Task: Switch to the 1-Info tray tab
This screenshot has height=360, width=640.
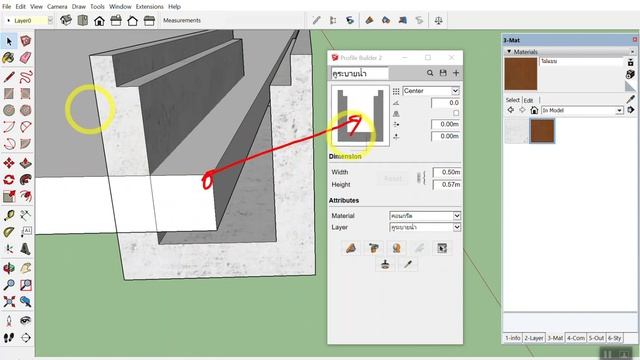Action: pos(513,338)
